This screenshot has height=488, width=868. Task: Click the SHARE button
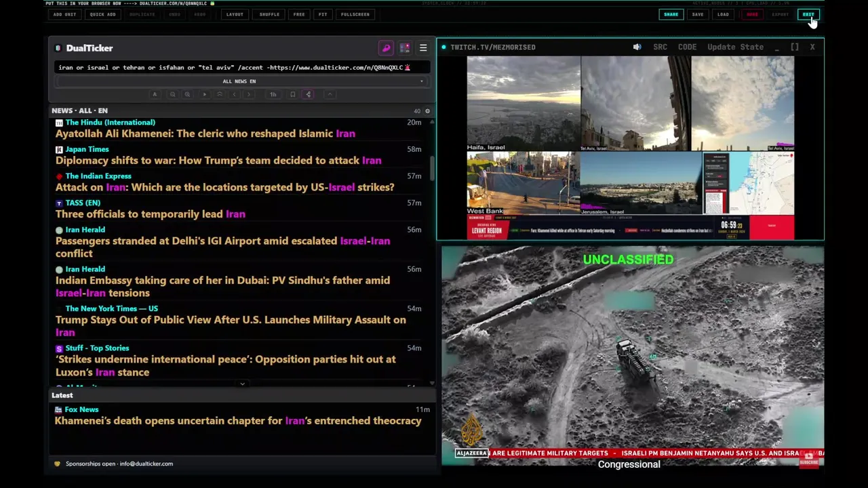click(x=671, y=14)
